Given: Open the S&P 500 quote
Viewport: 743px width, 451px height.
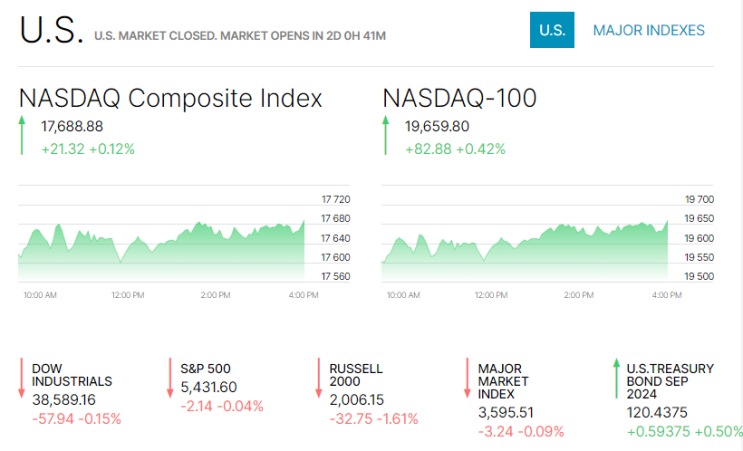Looking at the screenshot, I should click(x=205, y=369).
